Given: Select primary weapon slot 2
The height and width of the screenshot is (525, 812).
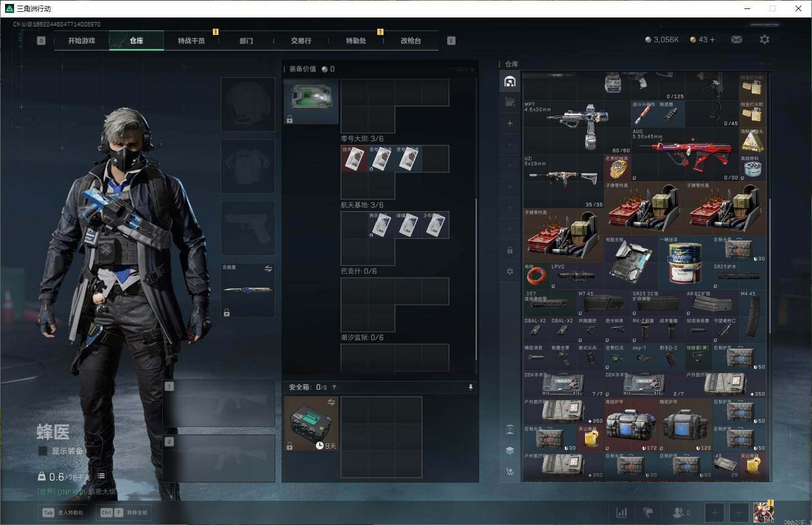Looking at the screenshot, I should [218, 458].
